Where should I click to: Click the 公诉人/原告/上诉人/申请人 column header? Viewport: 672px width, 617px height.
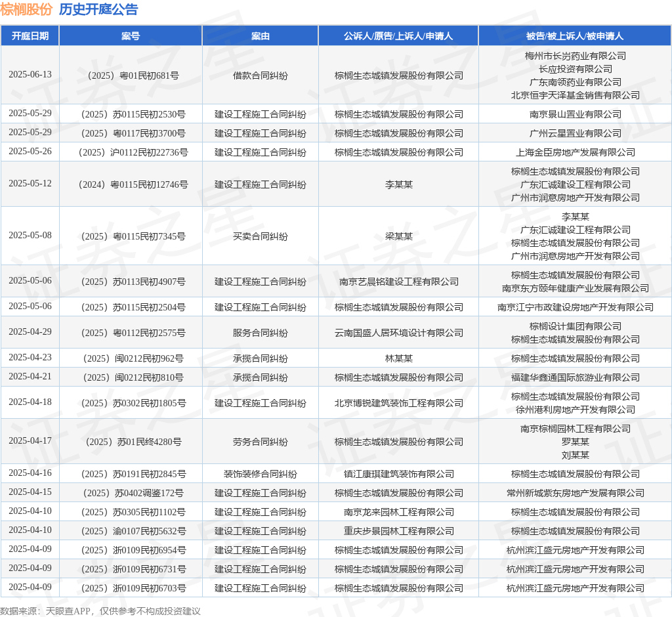[x=398, y=36]
